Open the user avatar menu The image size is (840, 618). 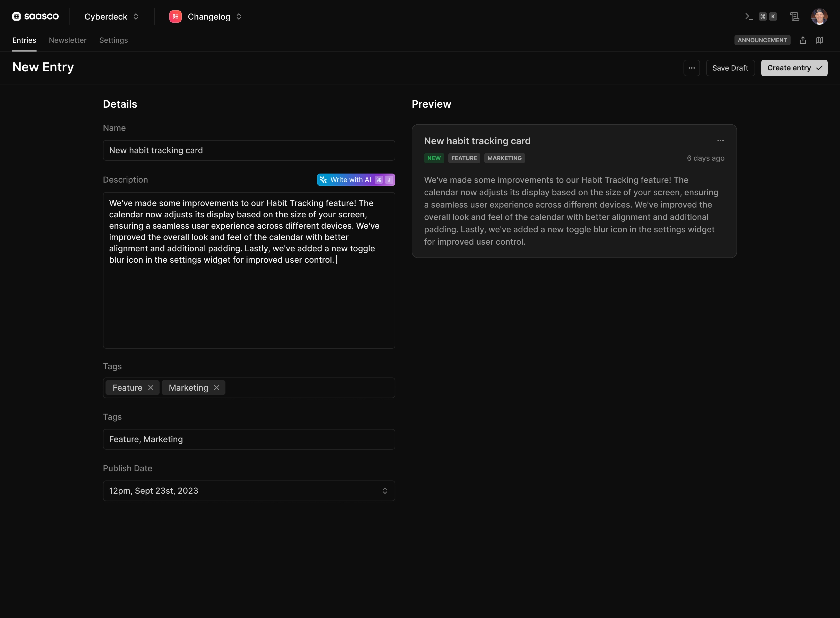[x=819, y=16]
